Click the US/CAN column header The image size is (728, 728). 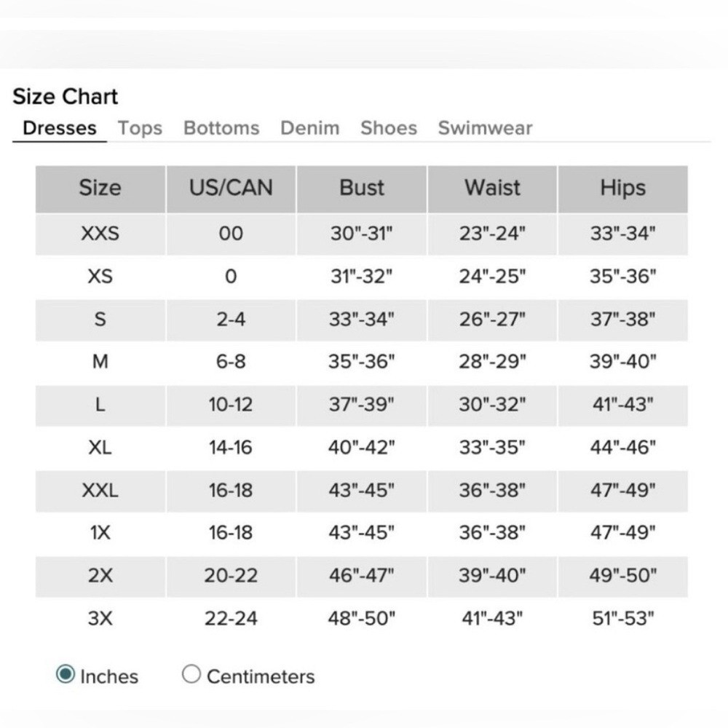[231, 189]
